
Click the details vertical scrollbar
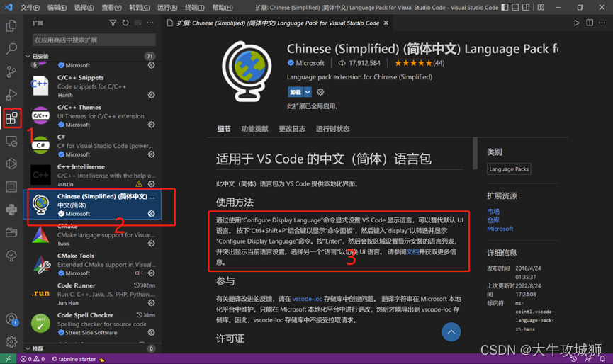[x=475, y=154]
